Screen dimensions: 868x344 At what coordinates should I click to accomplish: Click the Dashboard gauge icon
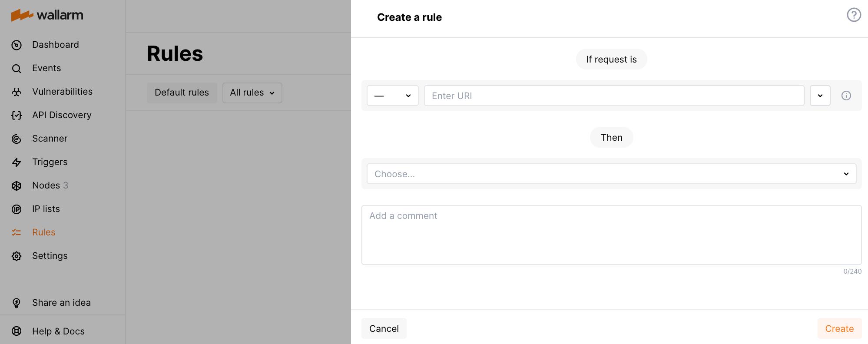pyautogui.click(x=17, y=45)
